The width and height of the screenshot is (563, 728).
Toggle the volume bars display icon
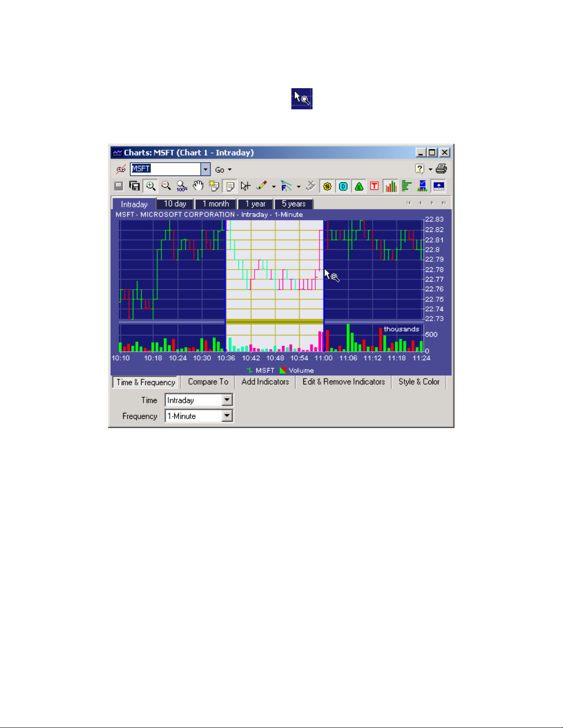coord(391,186)
